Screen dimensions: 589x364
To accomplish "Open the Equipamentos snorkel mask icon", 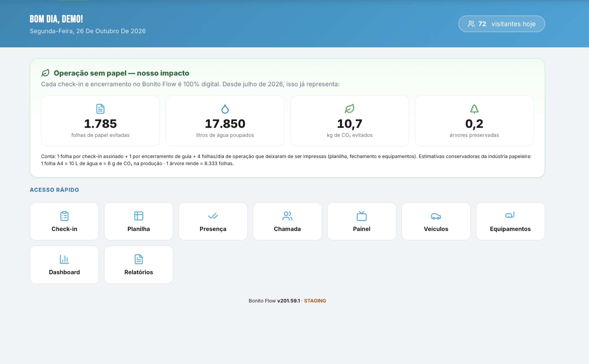I will point(510,215).
